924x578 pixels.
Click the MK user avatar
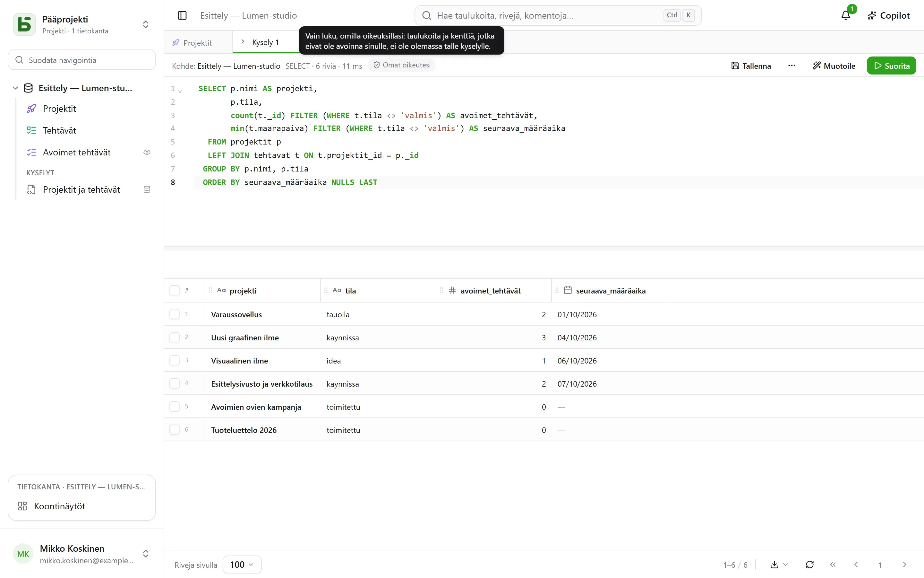click(x=23, y=554)
